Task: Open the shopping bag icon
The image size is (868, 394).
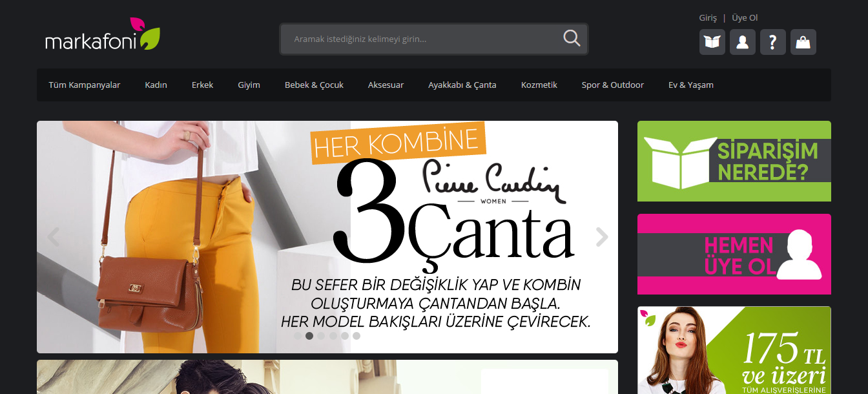Action: coord(803,42)
